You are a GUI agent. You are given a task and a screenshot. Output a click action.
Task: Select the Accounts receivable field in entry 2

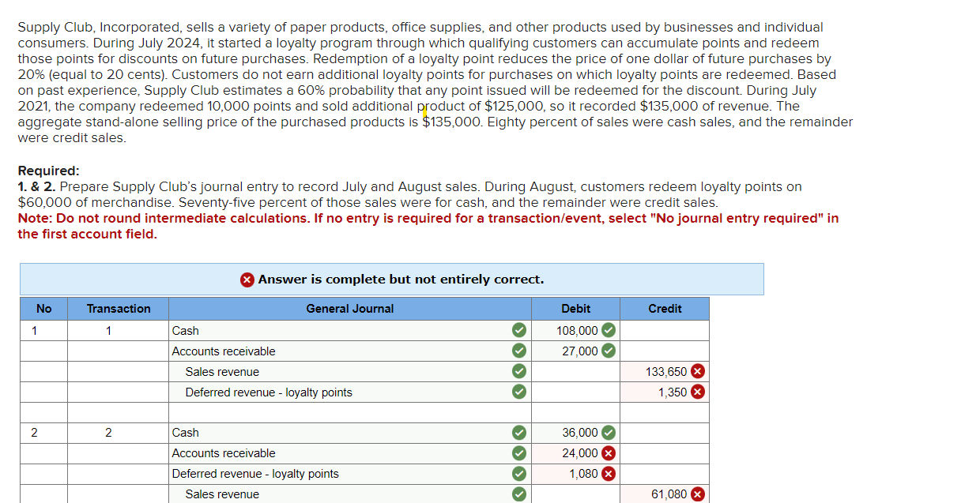349,452
